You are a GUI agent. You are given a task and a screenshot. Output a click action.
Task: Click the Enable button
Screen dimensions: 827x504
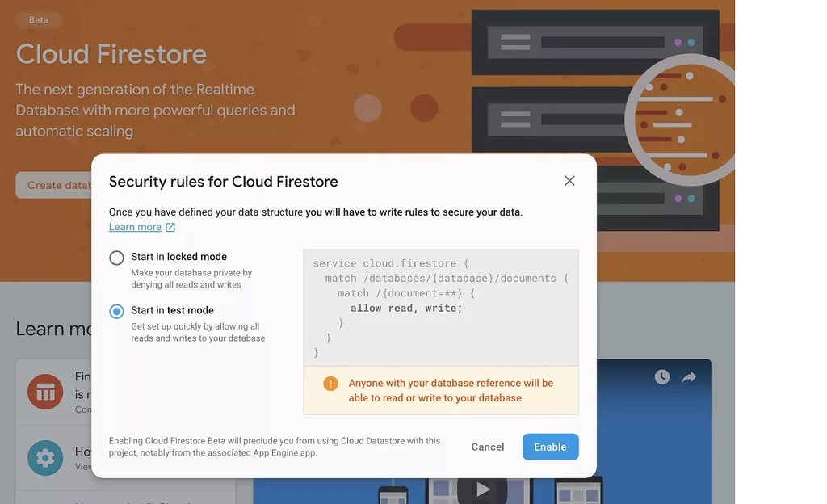tap(550, 447)
